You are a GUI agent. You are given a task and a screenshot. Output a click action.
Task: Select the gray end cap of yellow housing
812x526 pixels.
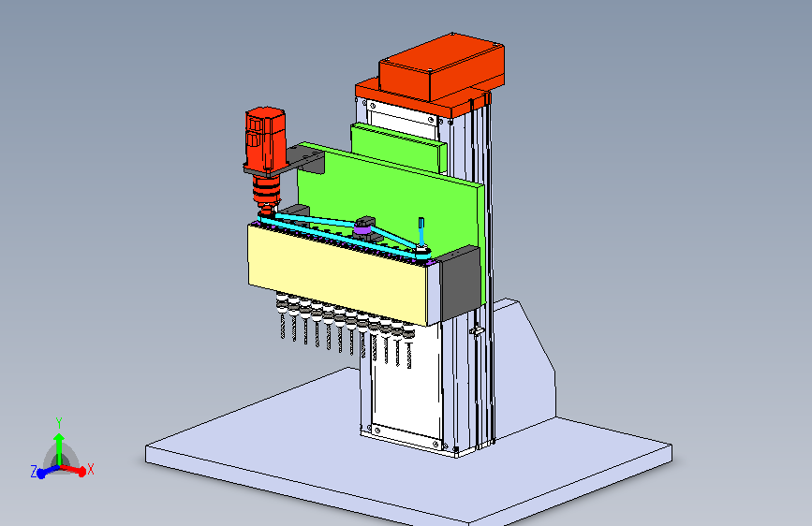coord(460,284)
